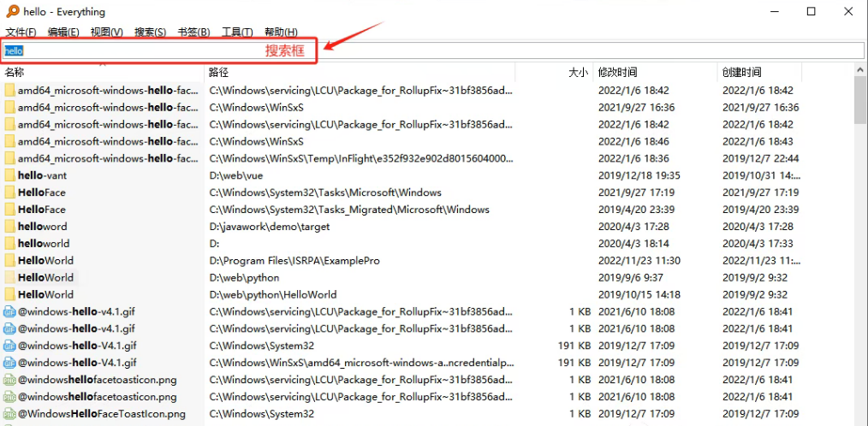Select the hello-vant name text
Screen dimensions: 868x426
click(x=43, y=175)
